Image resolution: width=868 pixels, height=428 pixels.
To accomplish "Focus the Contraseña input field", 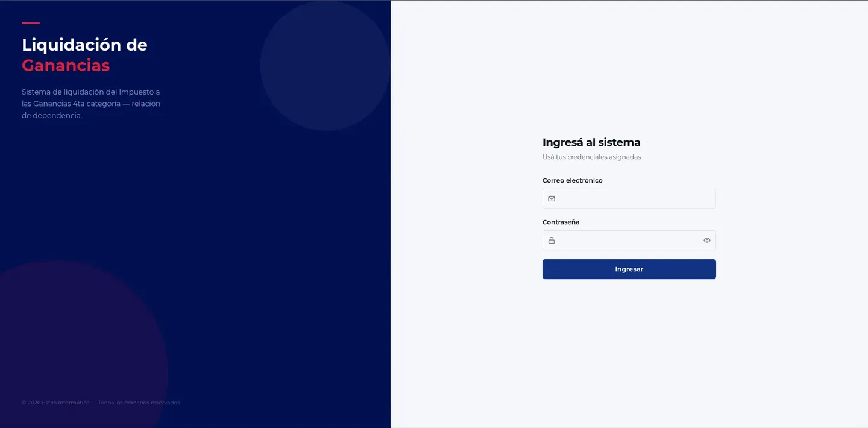I will (x=629, y=240).
